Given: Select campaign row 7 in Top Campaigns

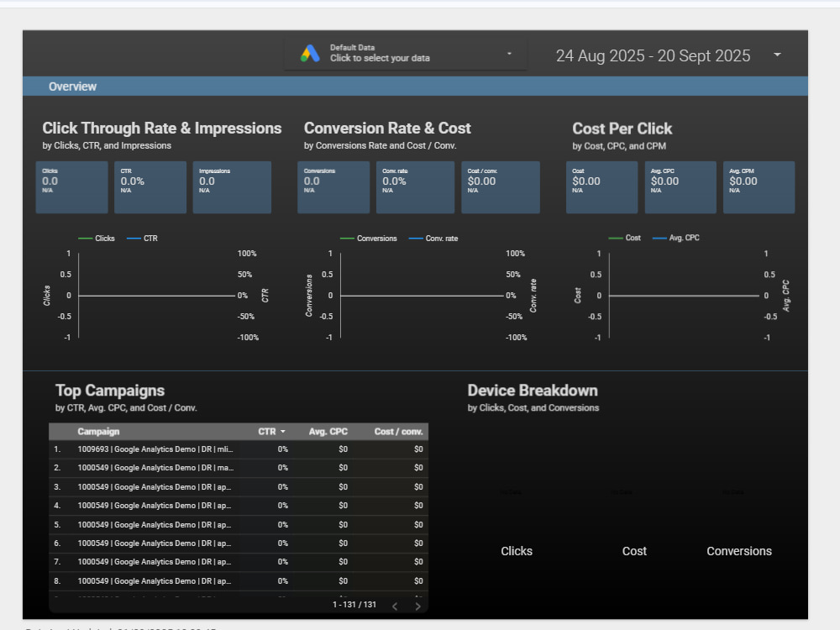Looking at the screenshot, I should pyautogui.click(x=239, y=562).
